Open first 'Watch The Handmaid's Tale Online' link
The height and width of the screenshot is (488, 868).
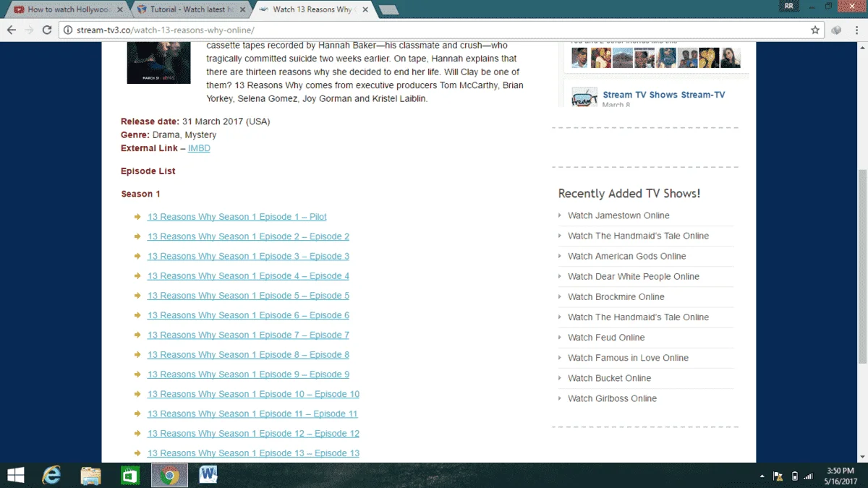pos(638,236)
